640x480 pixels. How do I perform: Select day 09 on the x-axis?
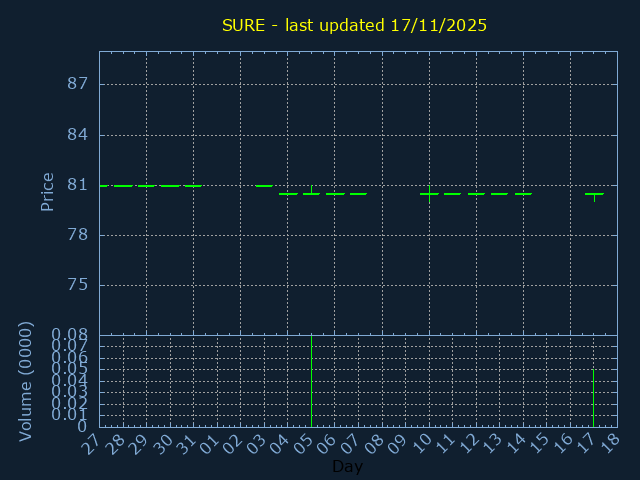click(x=398, y=445)
